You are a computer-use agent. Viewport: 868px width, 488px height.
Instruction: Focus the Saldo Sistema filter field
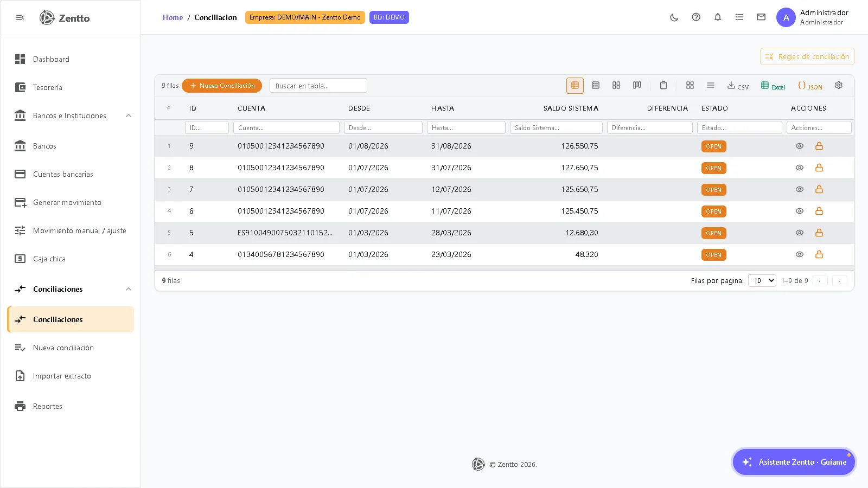tap(556, 127)
